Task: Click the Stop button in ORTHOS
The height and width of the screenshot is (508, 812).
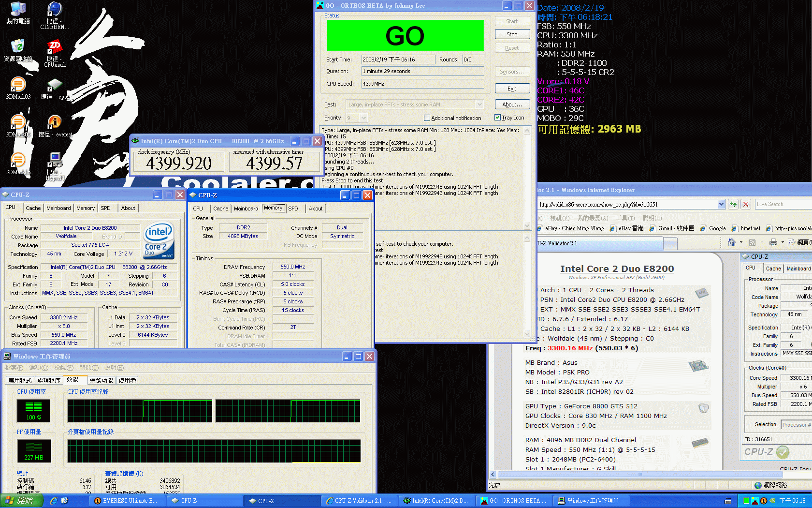Action: coord(512,34)
